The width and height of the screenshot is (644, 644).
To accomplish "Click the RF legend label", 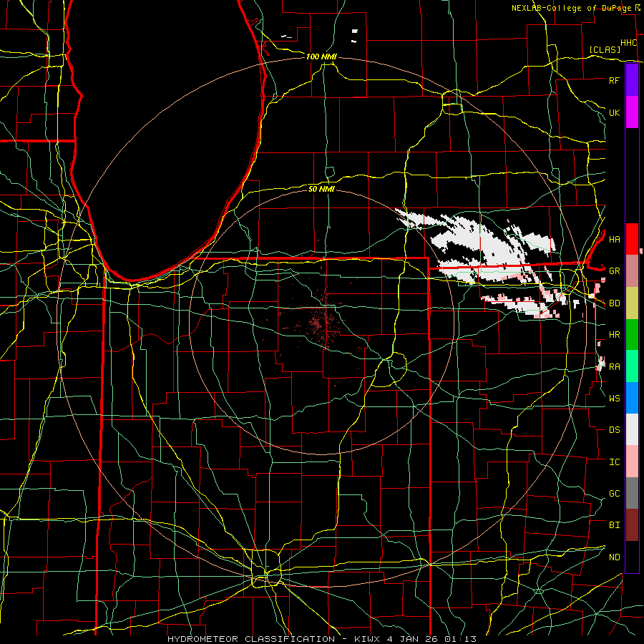I will [x=614, y=80].
